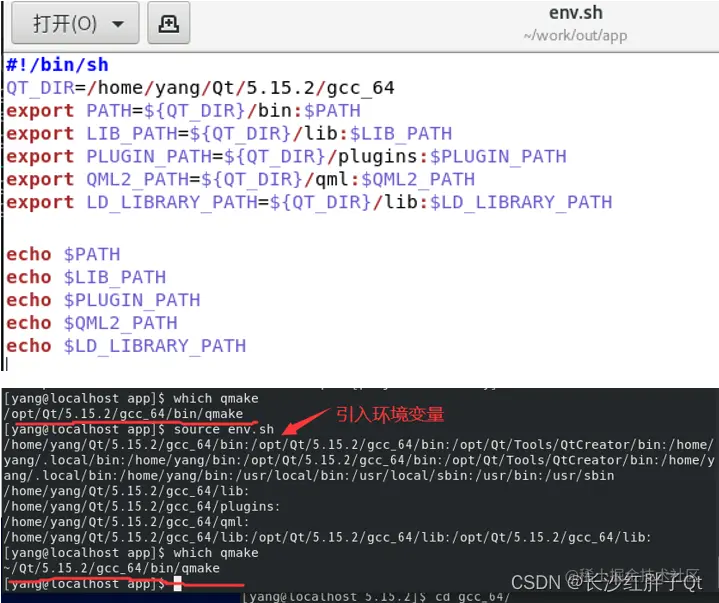The image size is (719, 603).
Task: Click the terminal cursor at last prompt
Action: tap(177, 584)
